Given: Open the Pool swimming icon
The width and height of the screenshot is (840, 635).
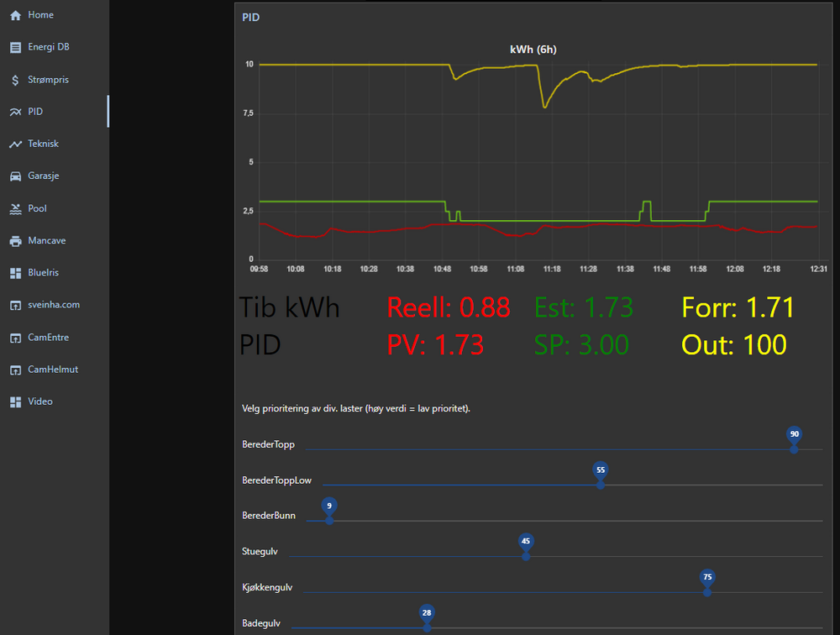Looking at the screenshot, I should click(x=15, y=208).
